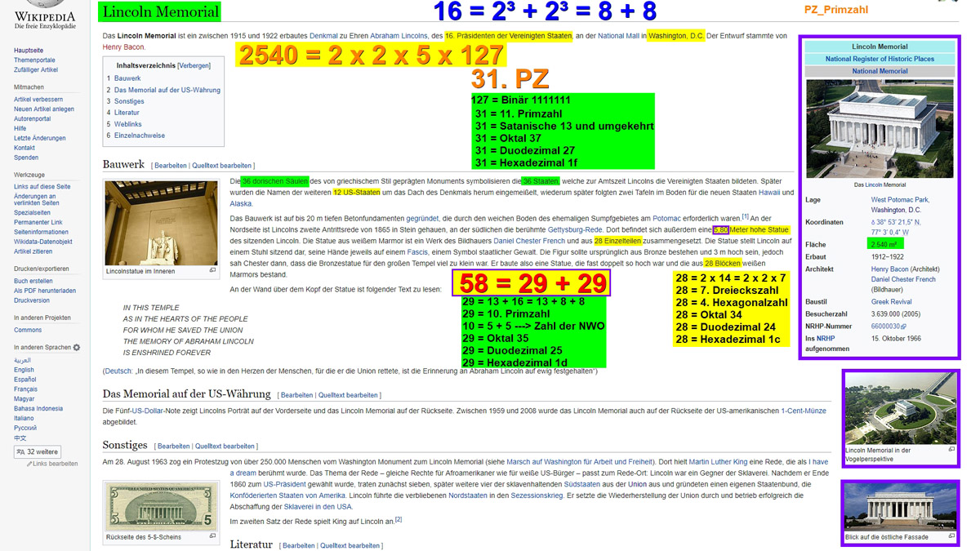Follow the Denkmal link in intro
The image size is (980, 551).
click(x=323, y=36)
